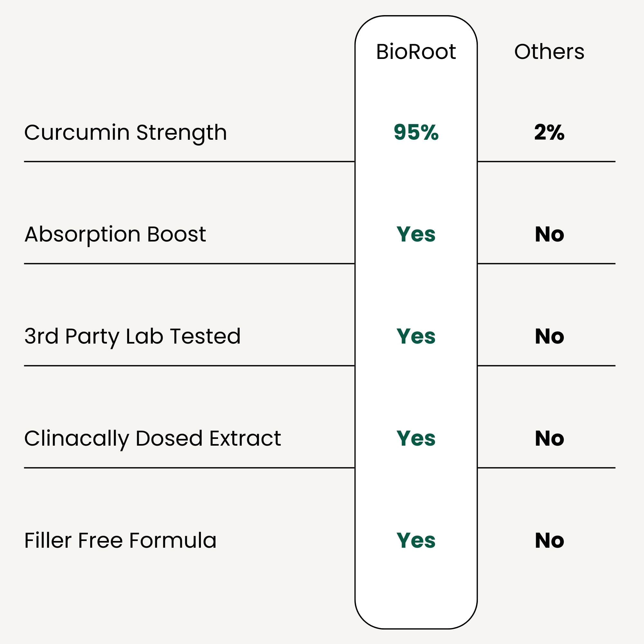The height and width of the screenshot is (644, 644).
Task: Select the 3rd Party Lab Tested label
Action: click(132, 336)
